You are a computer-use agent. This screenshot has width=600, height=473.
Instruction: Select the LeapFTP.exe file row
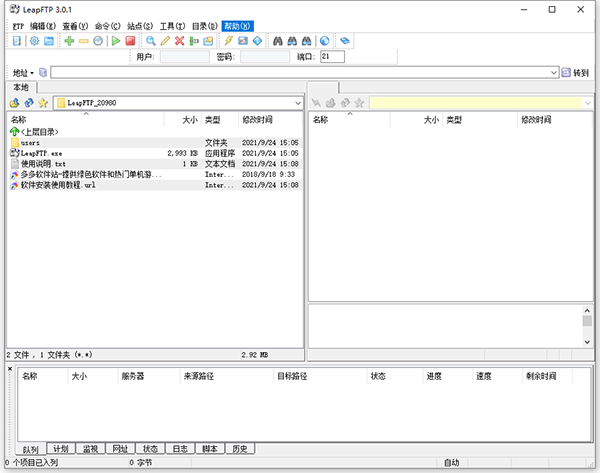[155, 153]
